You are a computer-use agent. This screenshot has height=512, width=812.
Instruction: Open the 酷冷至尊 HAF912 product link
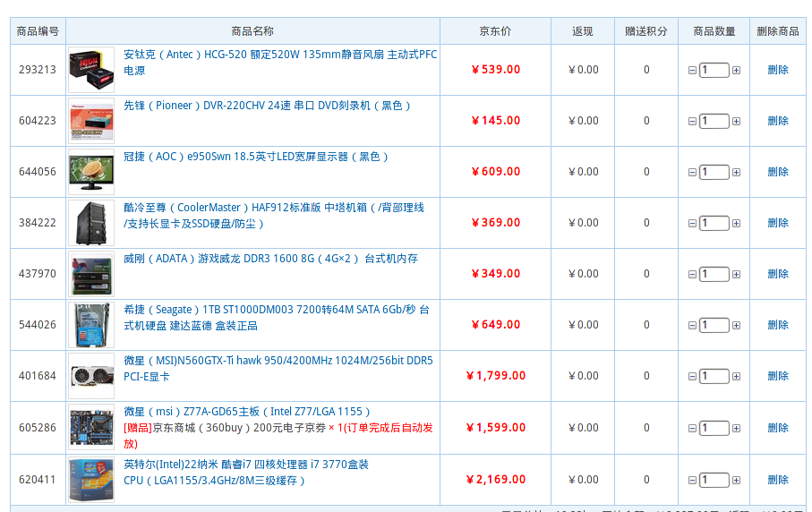[x=273, y=216]
